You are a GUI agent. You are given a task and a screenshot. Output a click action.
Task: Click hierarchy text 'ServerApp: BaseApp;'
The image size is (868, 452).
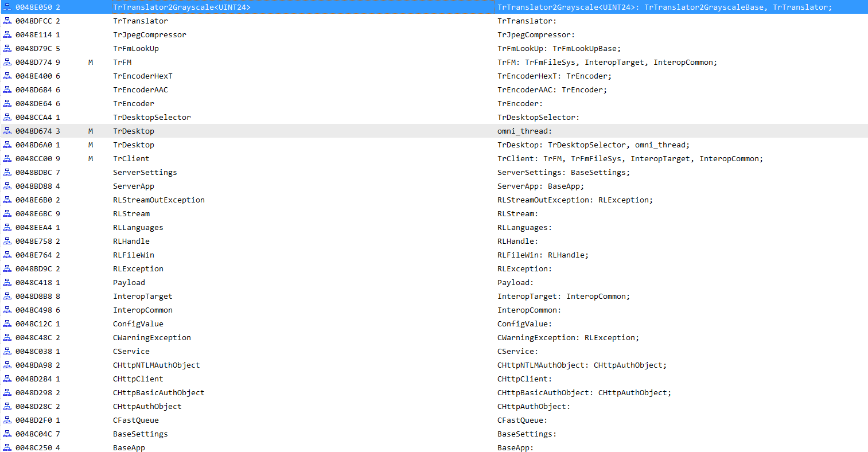[540, 186]
